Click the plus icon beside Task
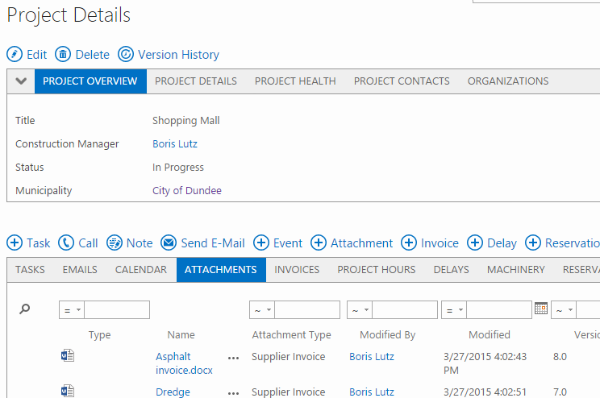Viewport: 600px width, 398px height. pyautogui.click(x=15, y=243)
